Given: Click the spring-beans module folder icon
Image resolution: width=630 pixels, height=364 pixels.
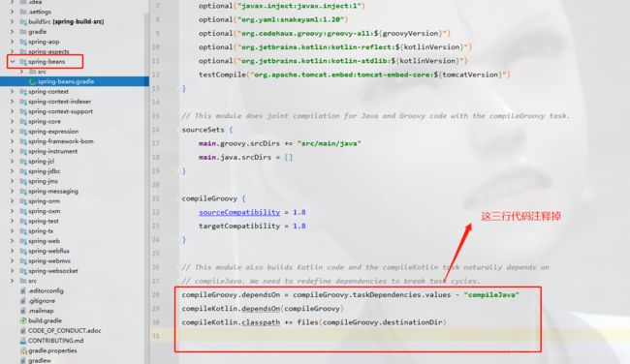Looking at the screenshot, I should click(23, 61).
